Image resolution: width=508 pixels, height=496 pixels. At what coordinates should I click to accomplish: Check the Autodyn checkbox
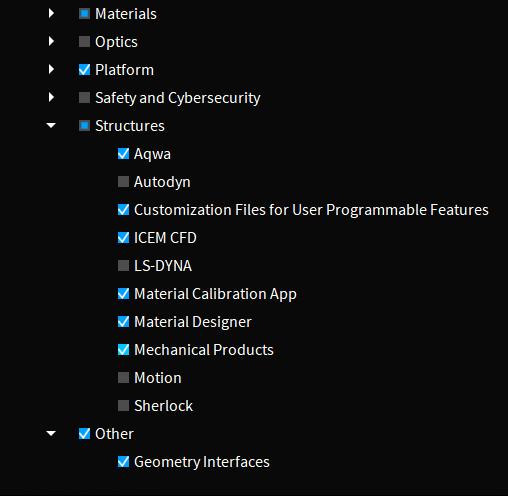pyautogui.click(x=123, y=182)
